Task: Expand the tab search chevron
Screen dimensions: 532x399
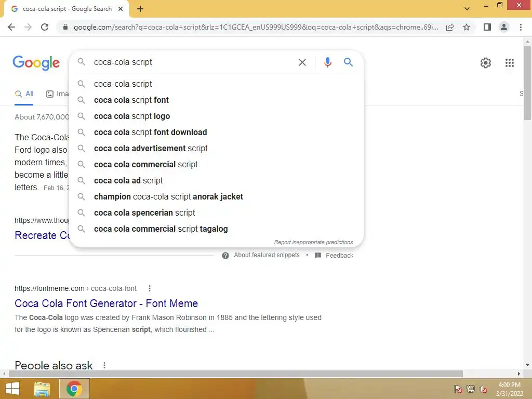Action: tap(467, 9)
